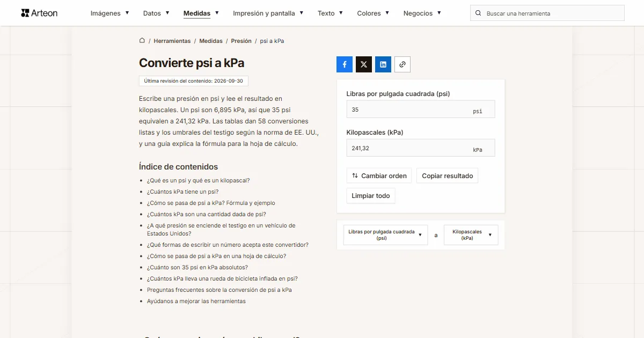Swap units with Cambiar orden
Screen dimensions: 644x338
coord(379,175)
